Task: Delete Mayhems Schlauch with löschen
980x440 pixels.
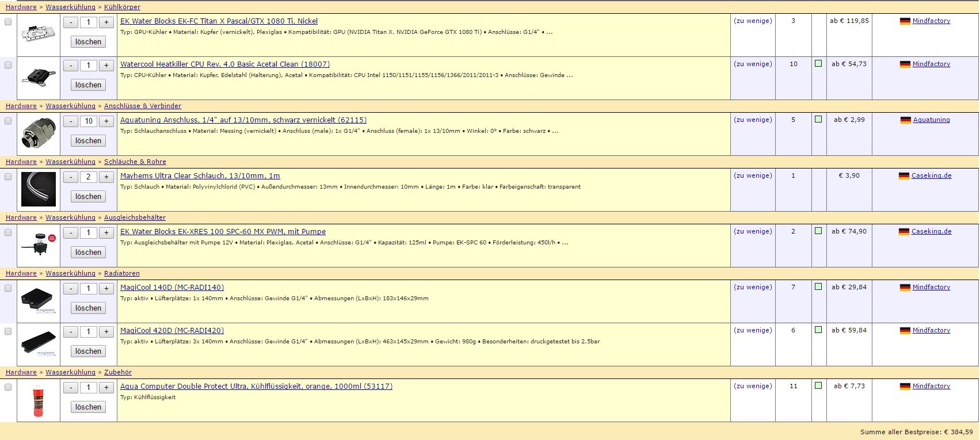Action: click(89, 197)
